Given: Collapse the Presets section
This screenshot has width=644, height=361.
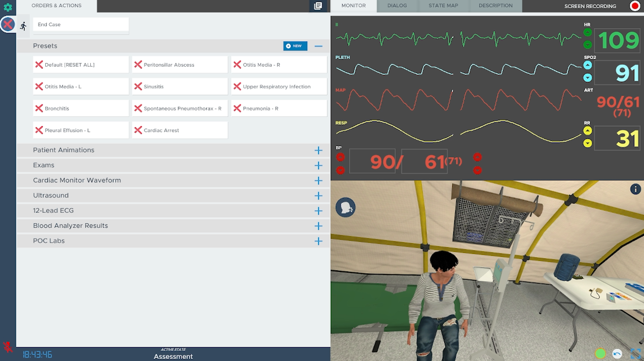Looking at the screenshot, I should 319,46.
